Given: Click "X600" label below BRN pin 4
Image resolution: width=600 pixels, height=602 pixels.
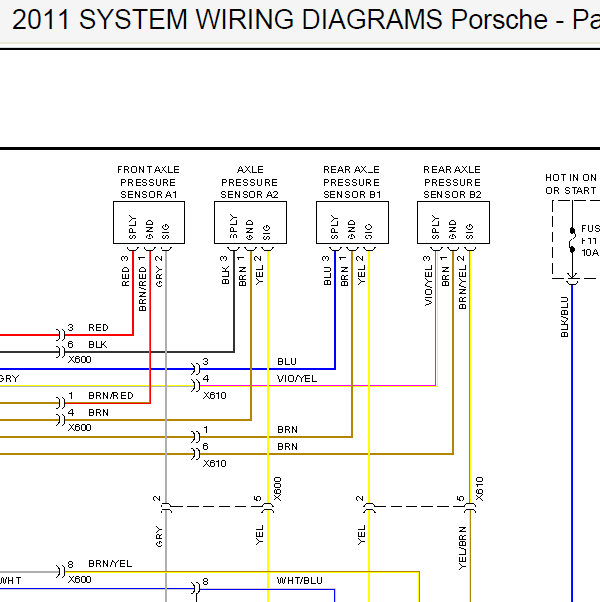Looking at the screenshot, I should coord(79,427).
